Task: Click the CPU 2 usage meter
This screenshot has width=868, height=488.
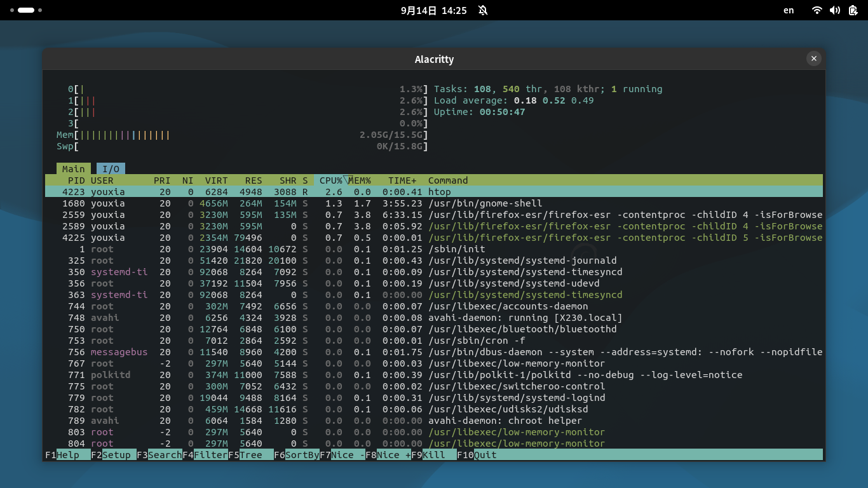Action: coord(248,112)
